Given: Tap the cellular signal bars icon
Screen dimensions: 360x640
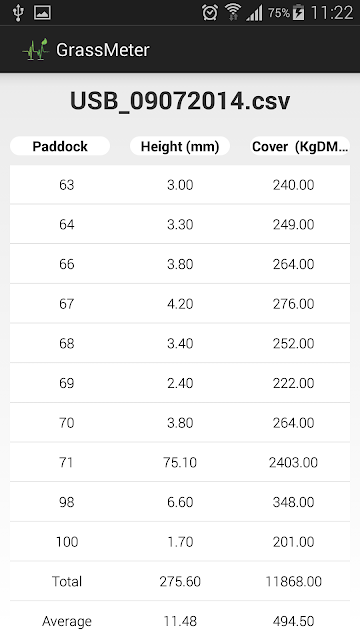Looking at the screenshot, I should click(x=254, y=13).
